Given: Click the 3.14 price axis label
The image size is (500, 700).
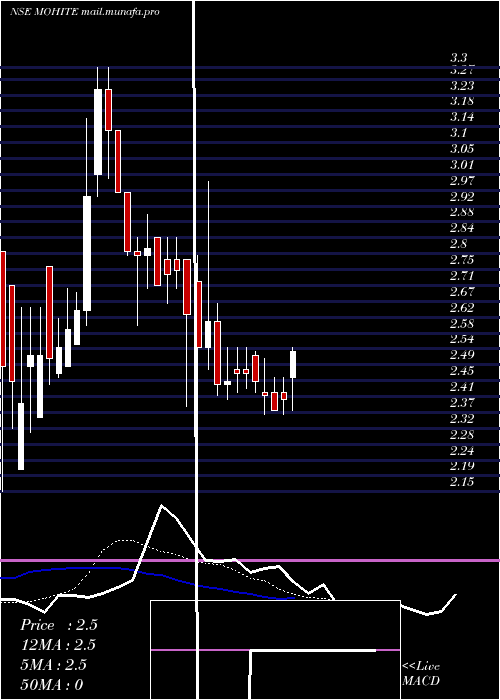Looking at the screenshot, I should coord(462,117).
